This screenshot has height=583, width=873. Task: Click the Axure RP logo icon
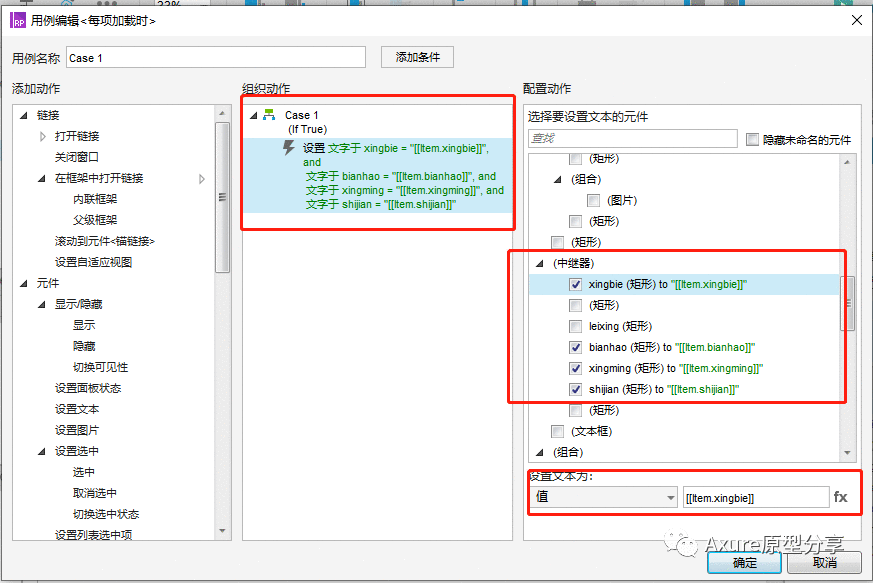tap(18, 21)
